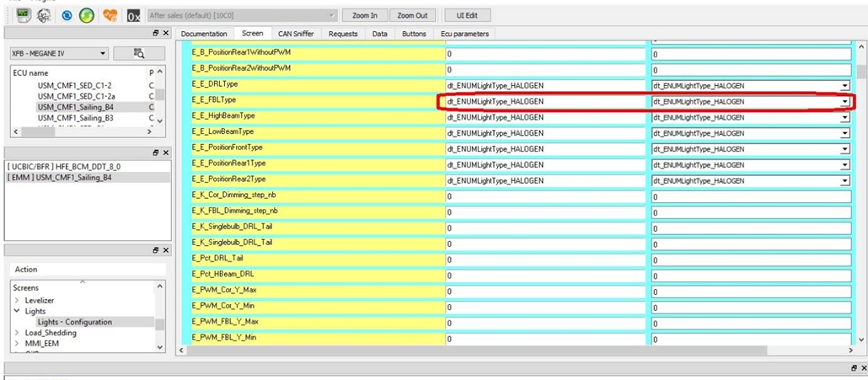
Task: Click the main screen vertical scrollbar down arrow
Action: (x=862, y=339)
